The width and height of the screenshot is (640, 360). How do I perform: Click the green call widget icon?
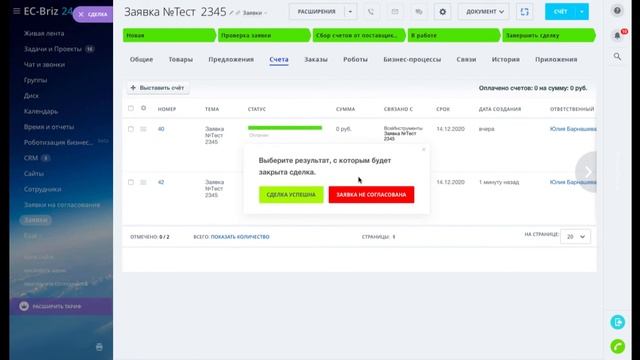click(x=618, y=346)
